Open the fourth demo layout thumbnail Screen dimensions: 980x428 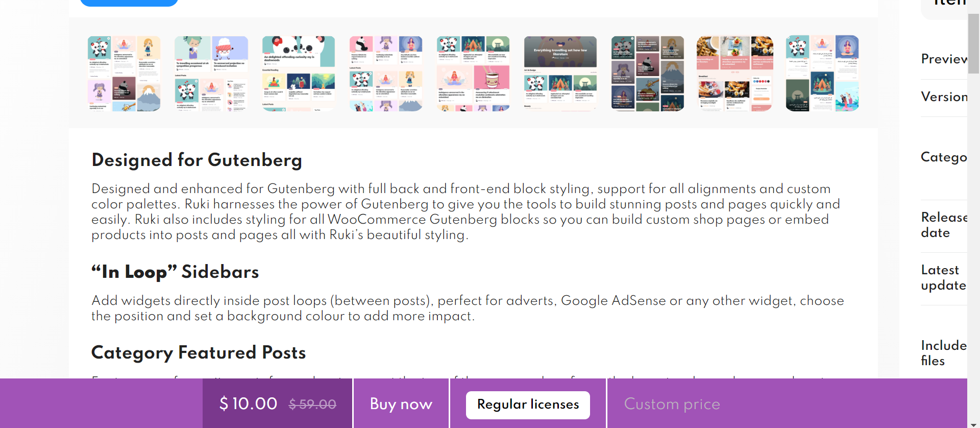386,73
